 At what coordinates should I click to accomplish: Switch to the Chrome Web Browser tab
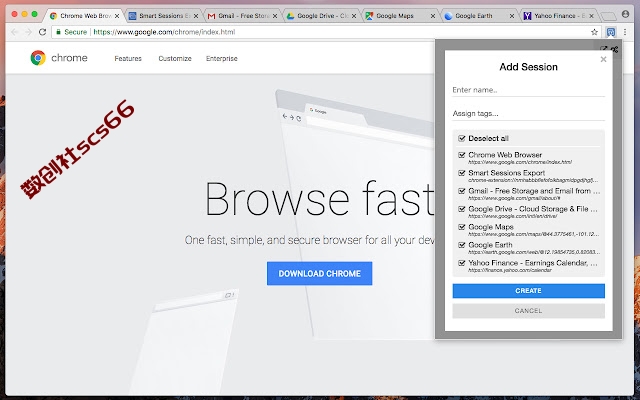[x=84, y=16]
